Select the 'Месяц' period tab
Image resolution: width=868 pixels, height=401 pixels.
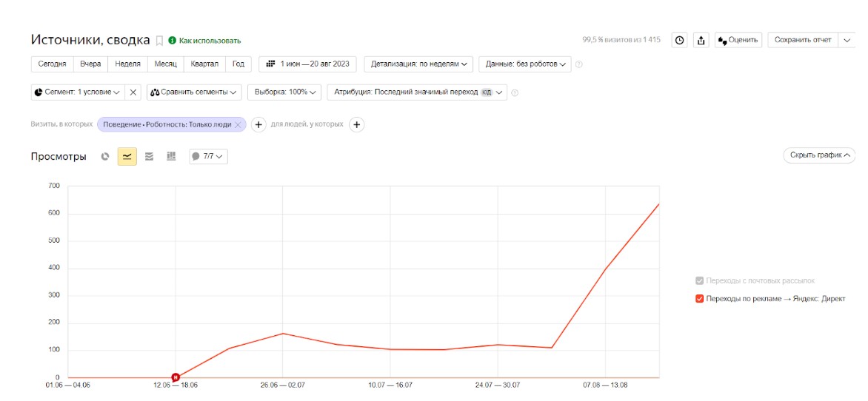[x=165, y=64]
